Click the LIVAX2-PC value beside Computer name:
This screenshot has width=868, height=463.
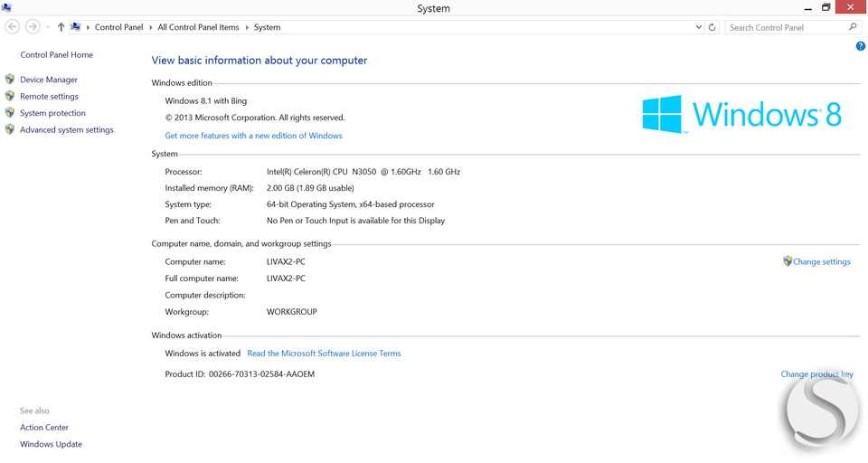[x=286, y=262]
